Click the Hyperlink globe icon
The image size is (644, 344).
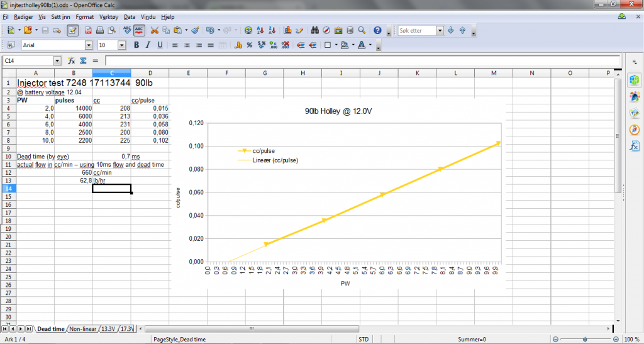click(248, 30)
